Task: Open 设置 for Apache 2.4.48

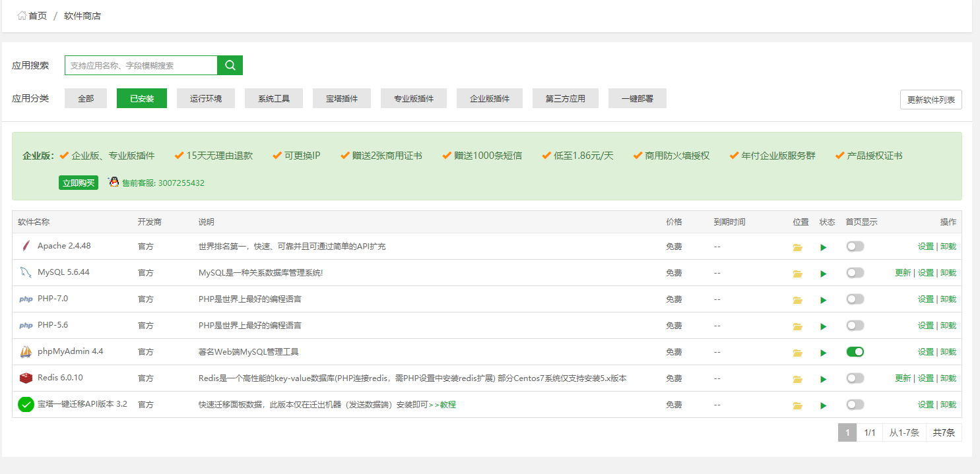Action: coord(926,247)
